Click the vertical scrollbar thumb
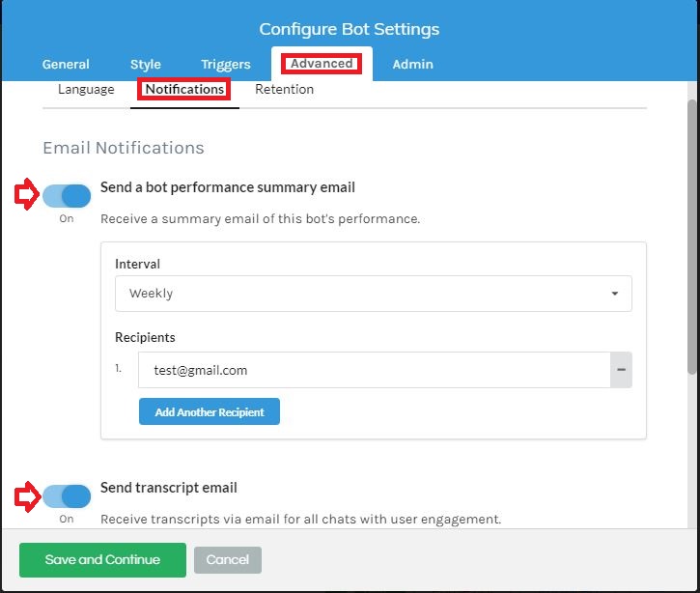The image size is (700, 593). pyautogui.click(x=692, y=237)
